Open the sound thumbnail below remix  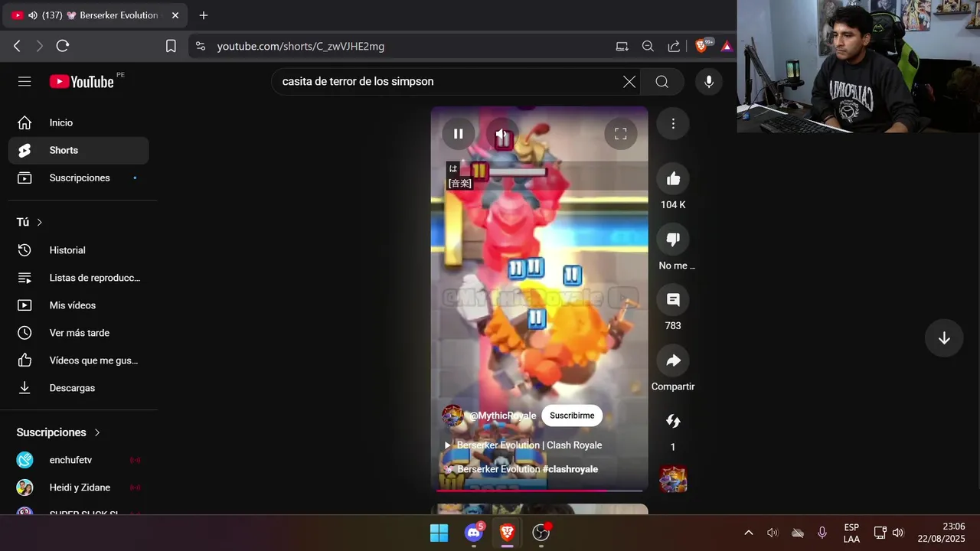[673, 479]
